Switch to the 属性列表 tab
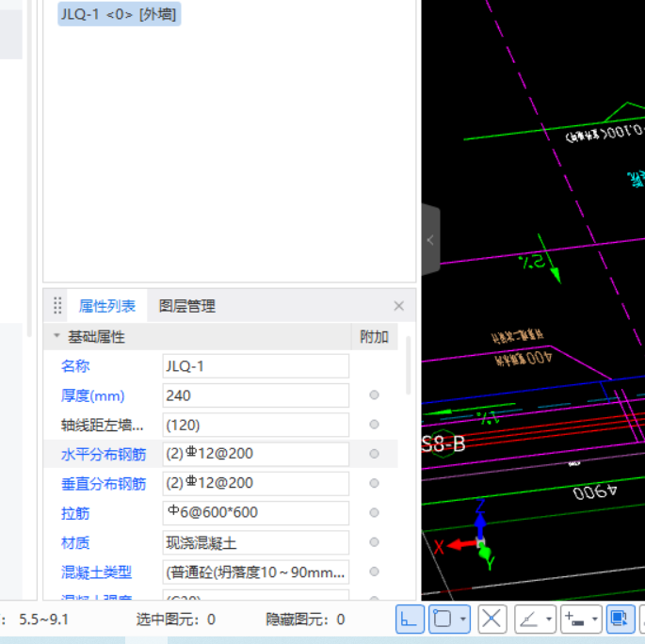Screen dimensions: 645x644 click(x=107, y=306)
